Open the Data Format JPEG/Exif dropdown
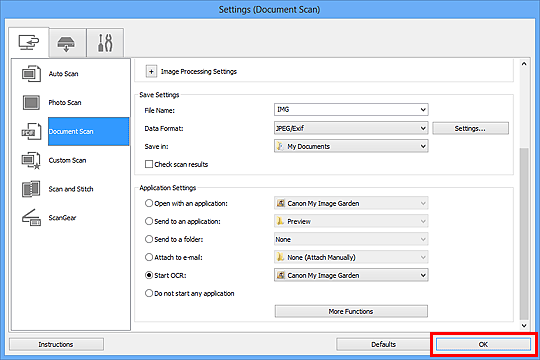This screenshot has height=360, width=540. 351,128
